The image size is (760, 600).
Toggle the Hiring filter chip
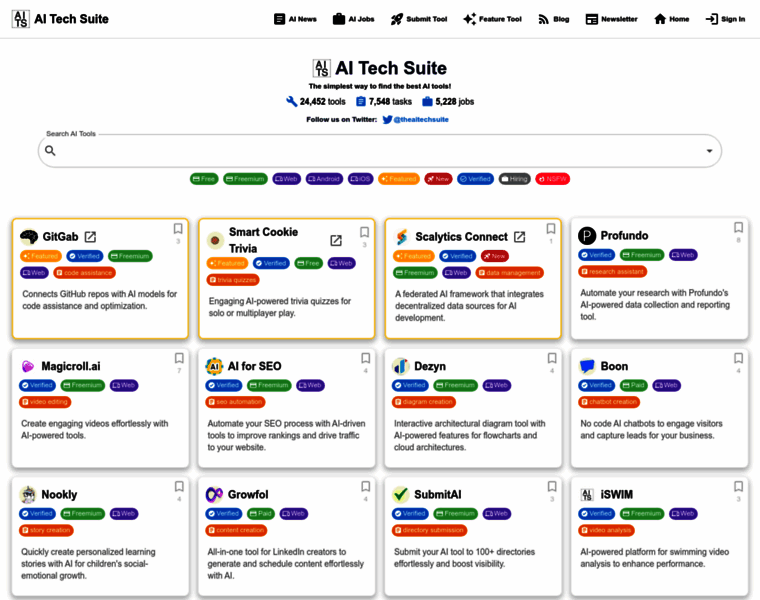[514, 179]
